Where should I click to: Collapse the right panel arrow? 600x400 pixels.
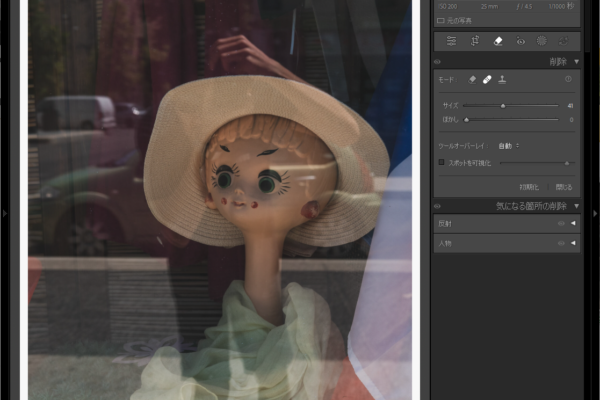pyautogui.click(x=595, y=213)
